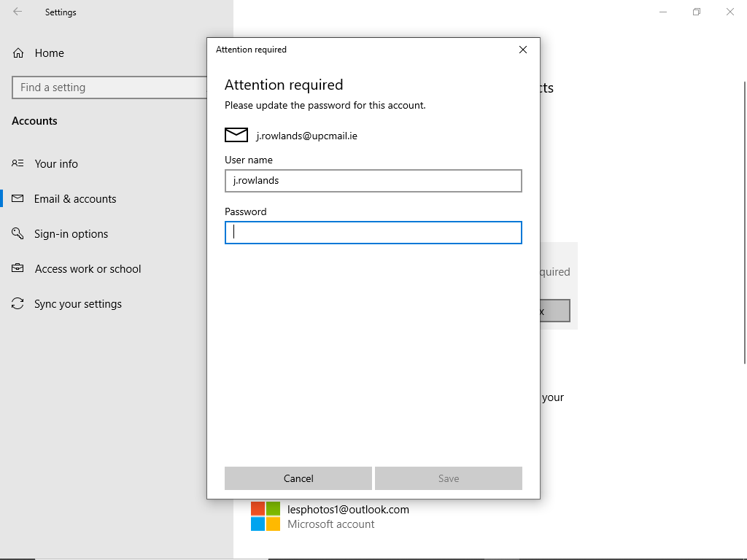Close the Attention required dialog

[522, 50]
